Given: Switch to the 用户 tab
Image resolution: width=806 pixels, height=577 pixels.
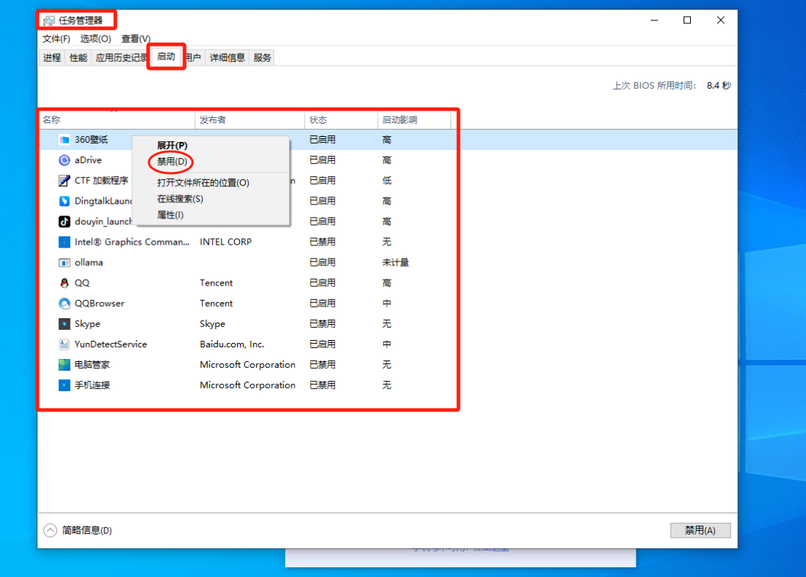Looking at the screenshot, I should (x=193, y=58).
